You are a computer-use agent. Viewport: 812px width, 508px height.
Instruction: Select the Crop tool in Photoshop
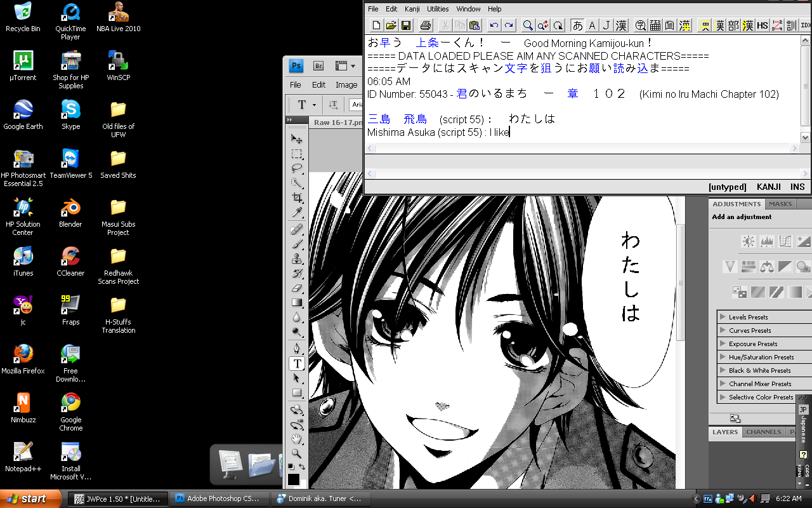pyautogui.click(x=296, y=198)
